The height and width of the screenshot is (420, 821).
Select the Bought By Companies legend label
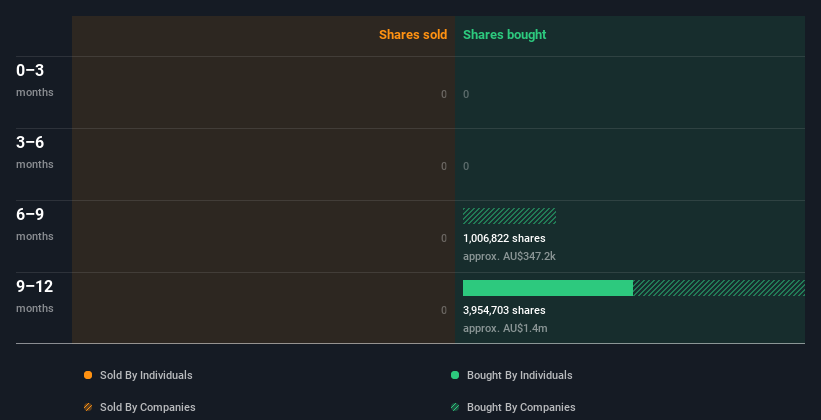[521, 407]
